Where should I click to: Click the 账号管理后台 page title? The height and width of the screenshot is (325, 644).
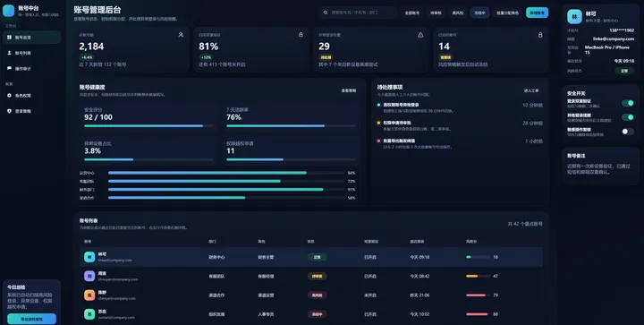point(97,10)
